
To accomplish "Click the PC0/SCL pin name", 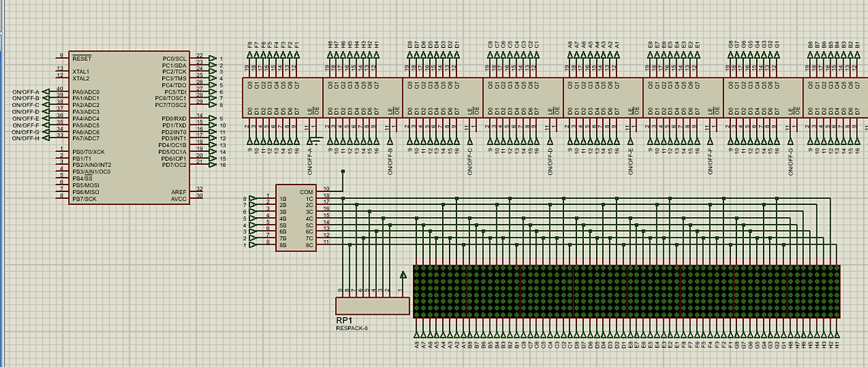I will (x=174, y=58).
